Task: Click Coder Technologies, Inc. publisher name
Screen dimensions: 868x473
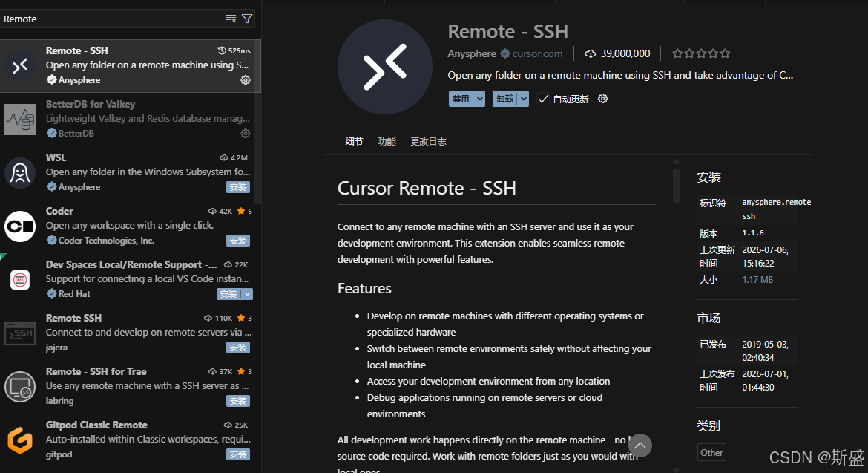Action: coord(106,241)
